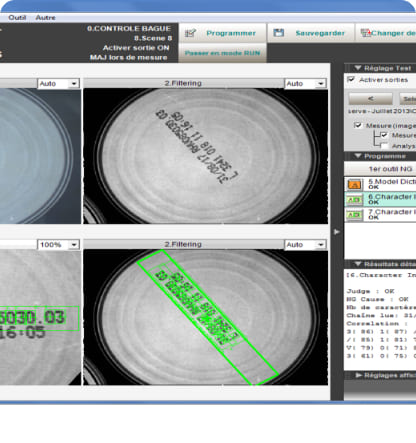Click the < previous button
Screen dimensions: 416x443
pyautogui.click(x=370, y=99)
